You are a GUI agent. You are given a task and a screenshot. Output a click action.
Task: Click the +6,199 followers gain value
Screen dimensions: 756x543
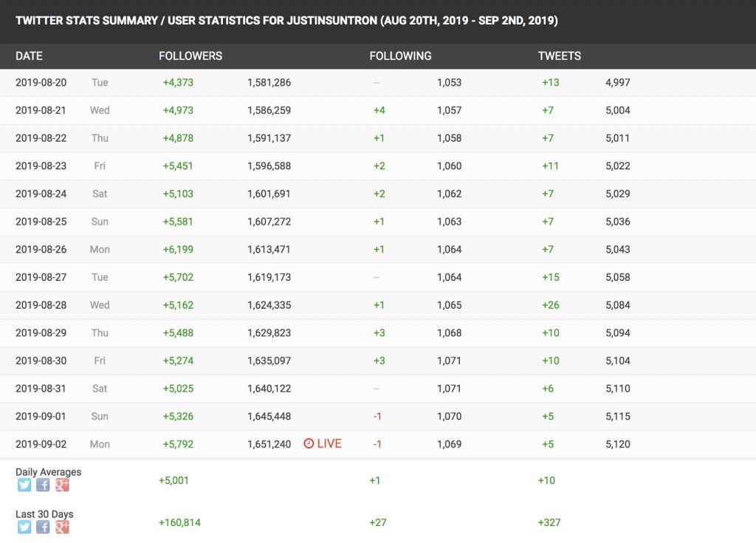pyautogui.click(x=178, y=250)
